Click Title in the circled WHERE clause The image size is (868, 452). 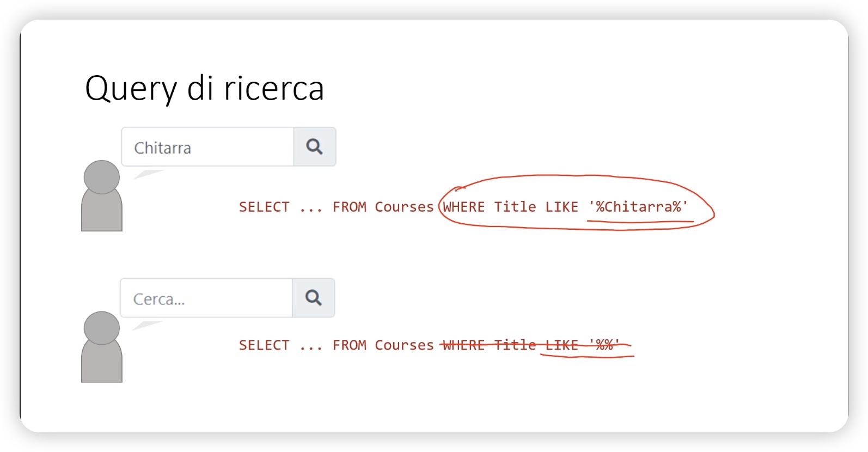(x=515, y=207)
